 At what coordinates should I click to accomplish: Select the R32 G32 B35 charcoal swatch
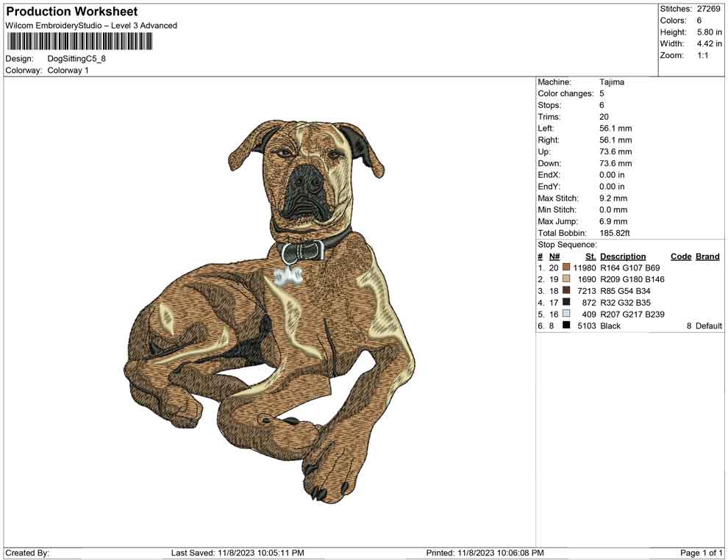coord(566,302)
